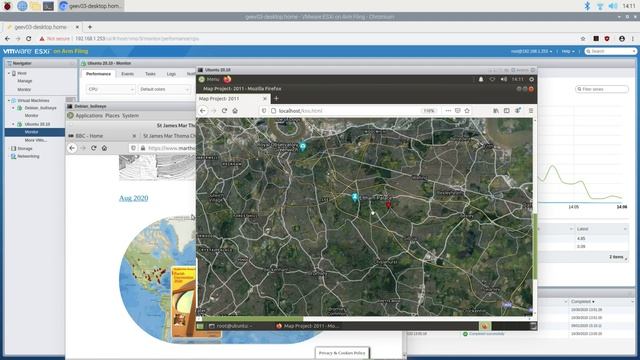Click the blue map marker labelled 2
The height and width of the screenshot is (360, 640).
click(355, 197)
